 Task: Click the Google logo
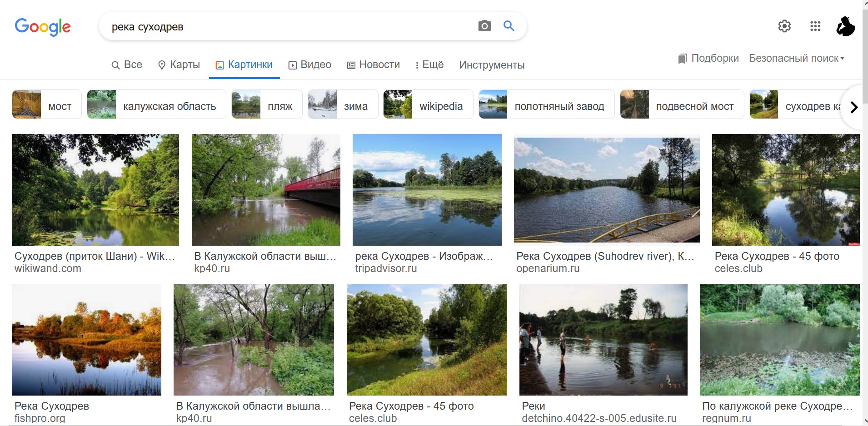pos(43,27)
